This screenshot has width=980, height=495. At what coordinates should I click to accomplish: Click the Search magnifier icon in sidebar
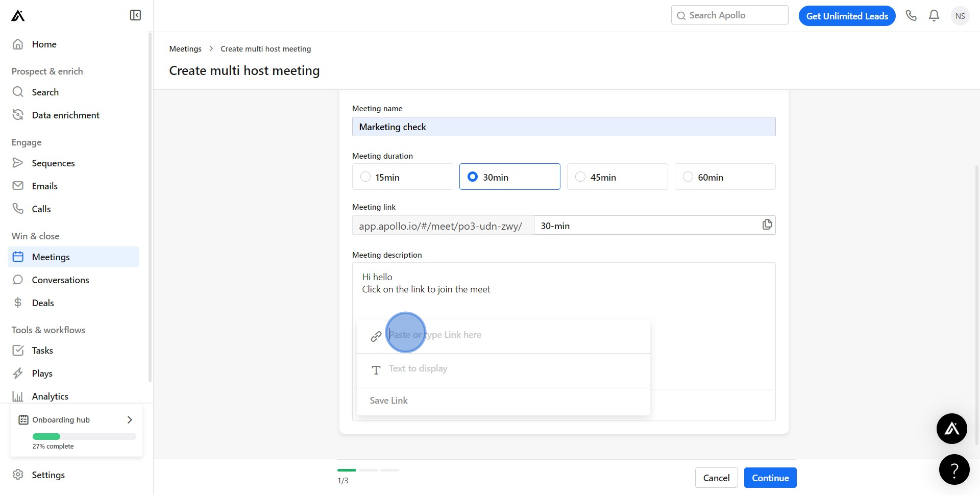(18, 92)
